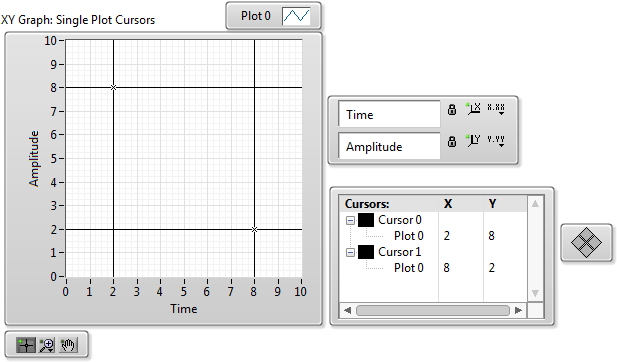The image size is (617, 362).
Task: Click the Cursor 1 black color swatch
Action: point(366,252)
